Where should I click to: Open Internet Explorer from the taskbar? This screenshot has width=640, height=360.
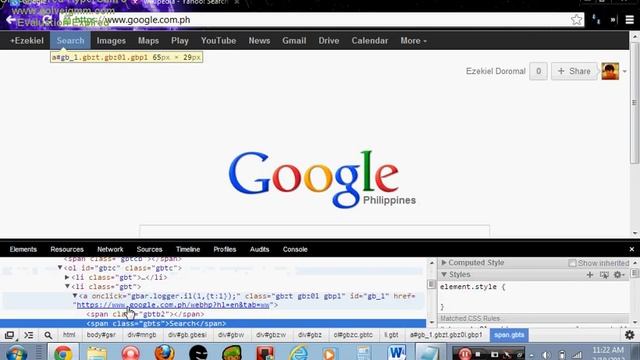299,353
